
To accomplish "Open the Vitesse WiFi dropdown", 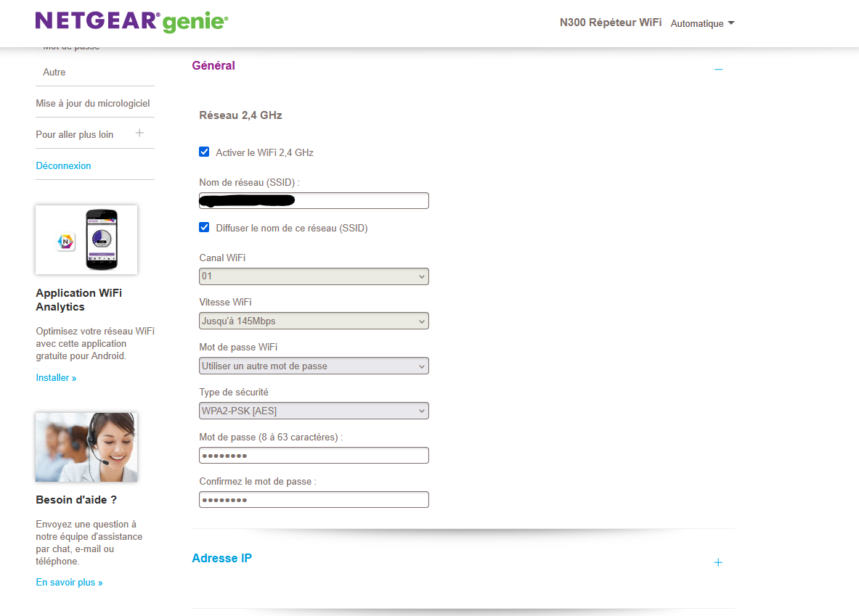I will (314, 321).
